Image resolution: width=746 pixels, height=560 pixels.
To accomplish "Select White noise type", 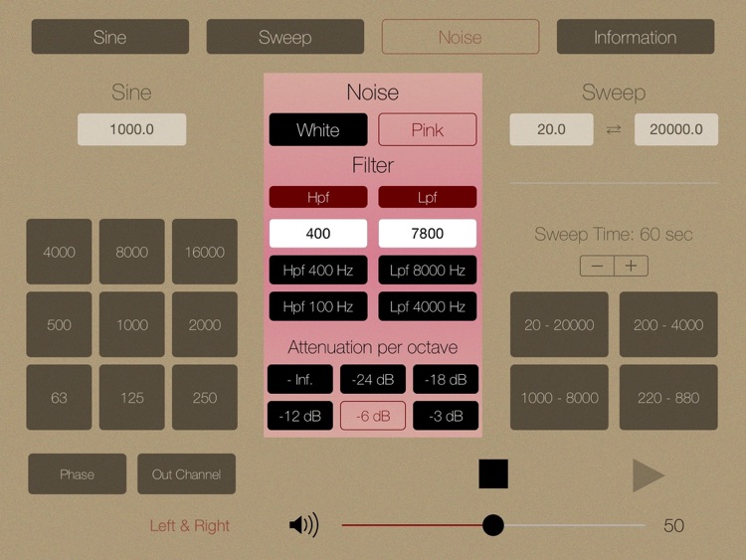I will (318, 129).
